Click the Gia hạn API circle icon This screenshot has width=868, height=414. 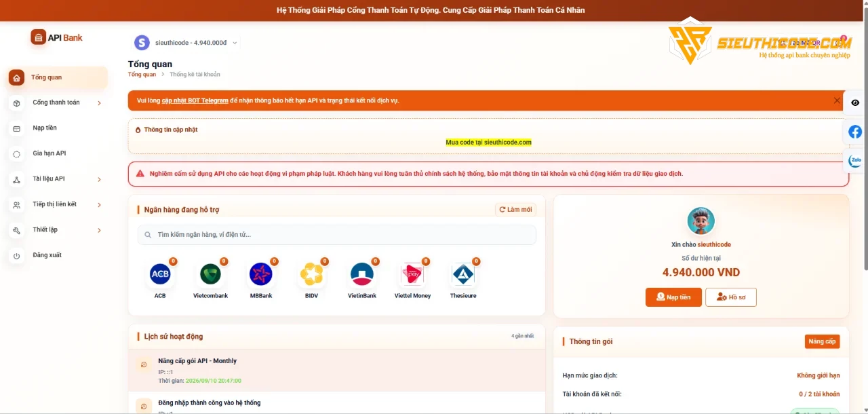click(x=16, y=154)
